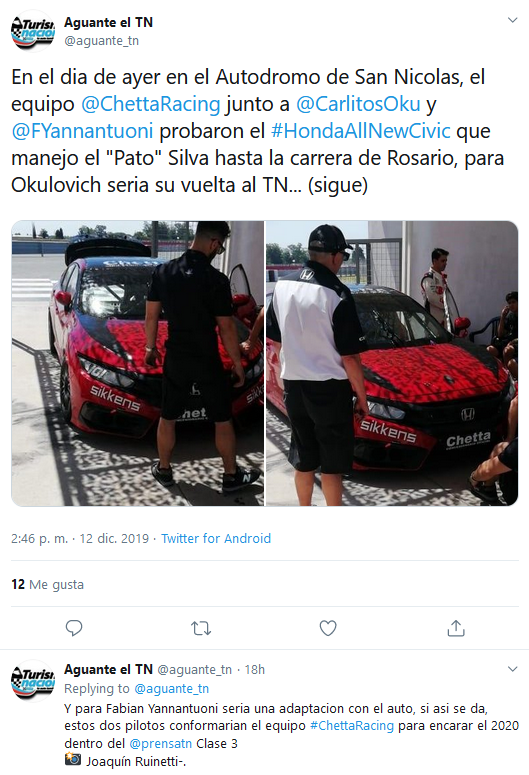Open the Twitter for Android source link
This screenshot has height=775, width=529.
(216, 538)
